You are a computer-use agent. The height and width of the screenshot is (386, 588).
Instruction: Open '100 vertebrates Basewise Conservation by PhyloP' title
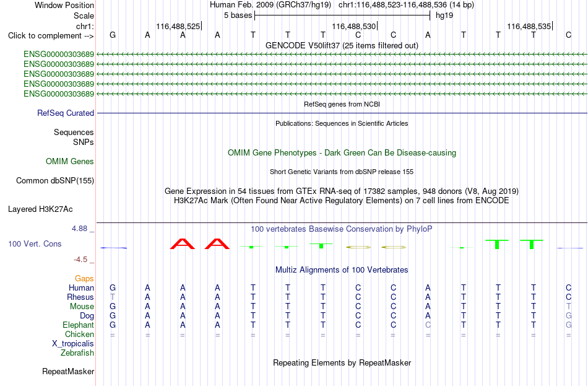point(342,229)
